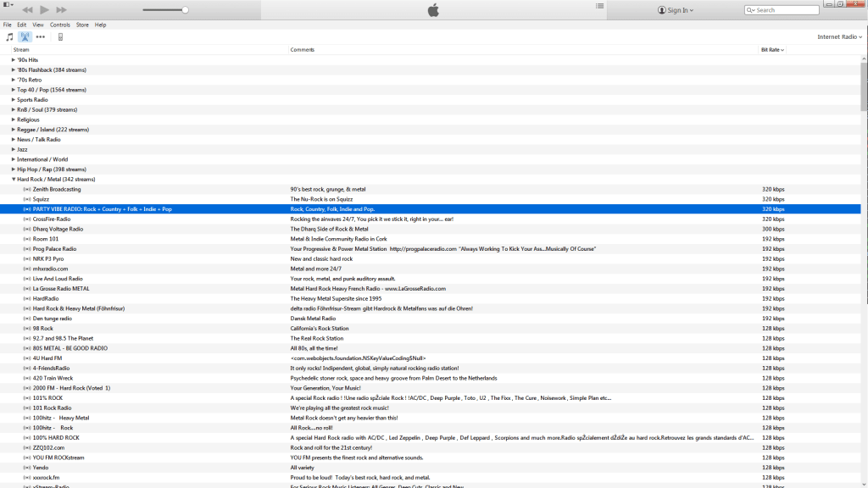The image size is (868, 488).
Task: Select the 101 Rock Radio stream
Action: [x=52, y=408]
